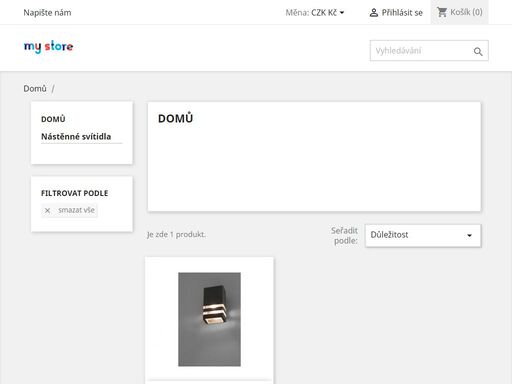Select the Nástěnné svítidla category
The width and height of the screenshot is (512, 384).
tap(76, 136)
